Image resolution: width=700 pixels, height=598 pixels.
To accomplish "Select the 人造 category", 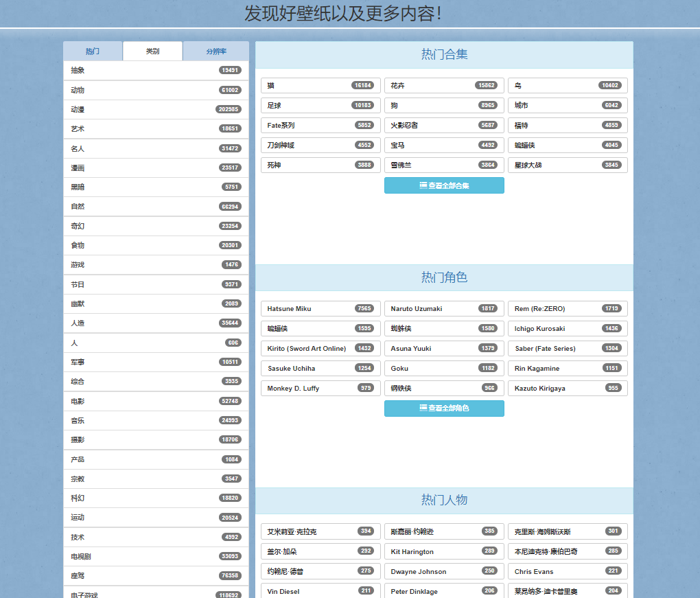I will click(x=156, y=323).
